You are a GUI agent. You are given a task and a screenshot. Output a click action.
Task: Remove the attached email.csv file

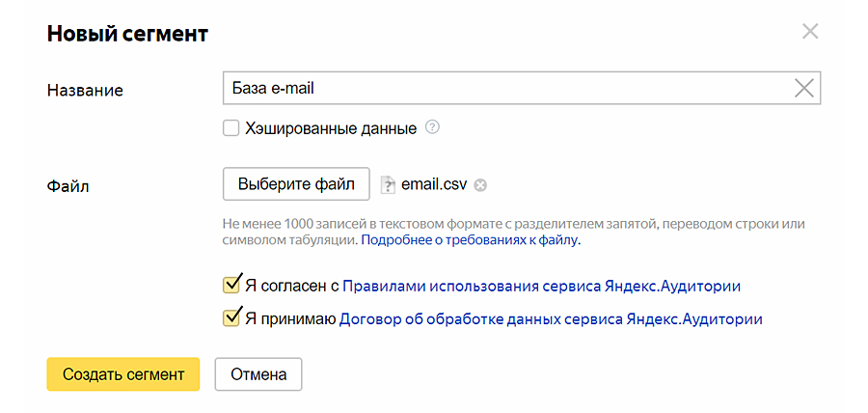pos(480,185)
